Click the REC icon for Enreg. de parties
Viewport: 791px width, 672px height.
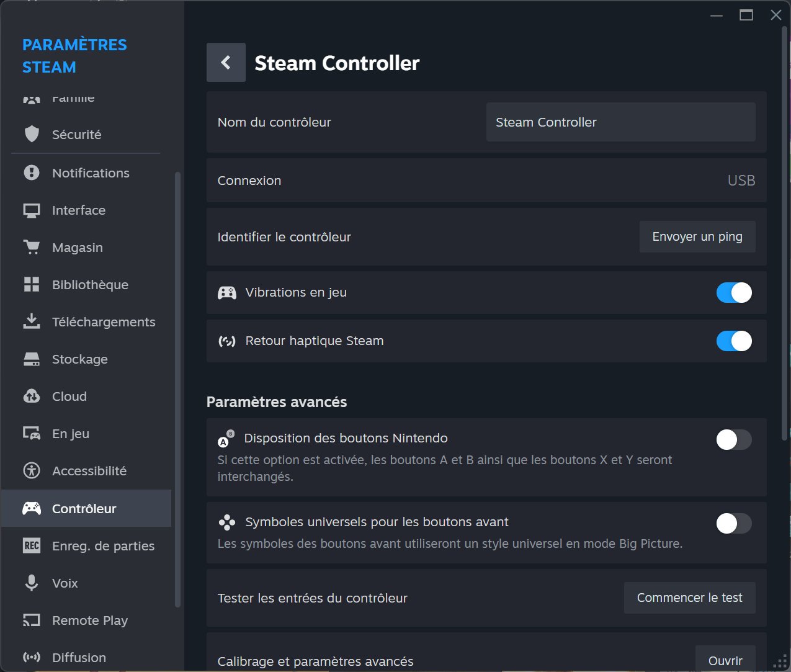click(32, 545)
